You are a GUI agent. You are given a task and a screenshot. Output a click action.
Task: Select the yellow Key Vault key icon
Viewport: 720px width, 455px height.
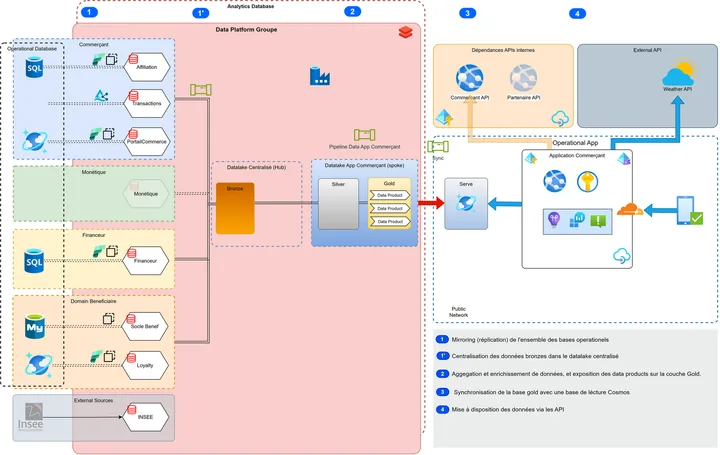coord(587,181)
